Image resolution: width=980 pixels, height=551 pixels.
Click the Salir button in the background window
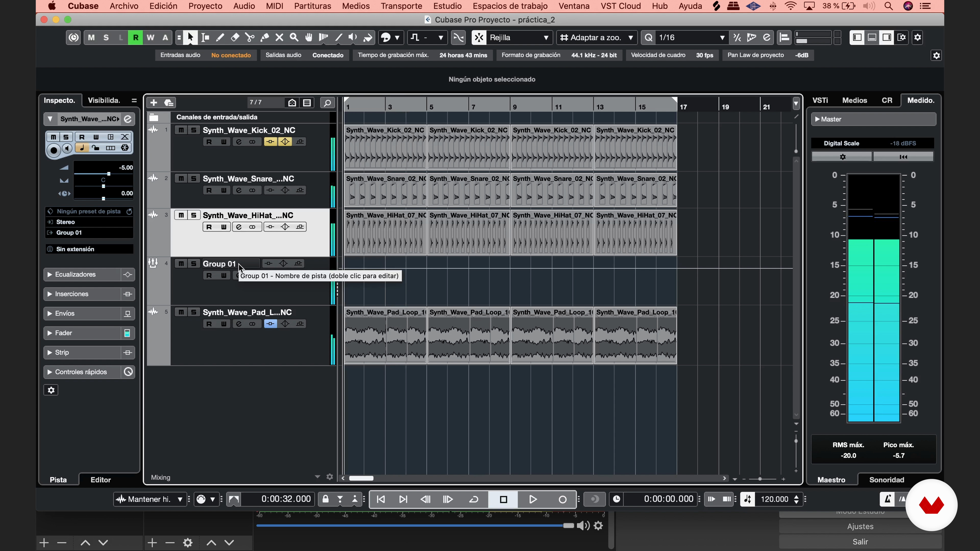point(860,542)
